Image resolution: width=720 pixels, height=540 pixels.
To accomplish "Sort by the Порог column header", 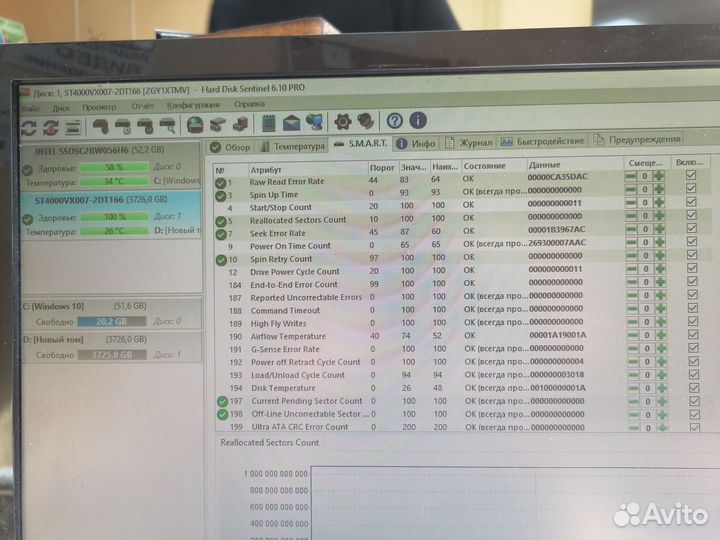I will tap(382, 168).
